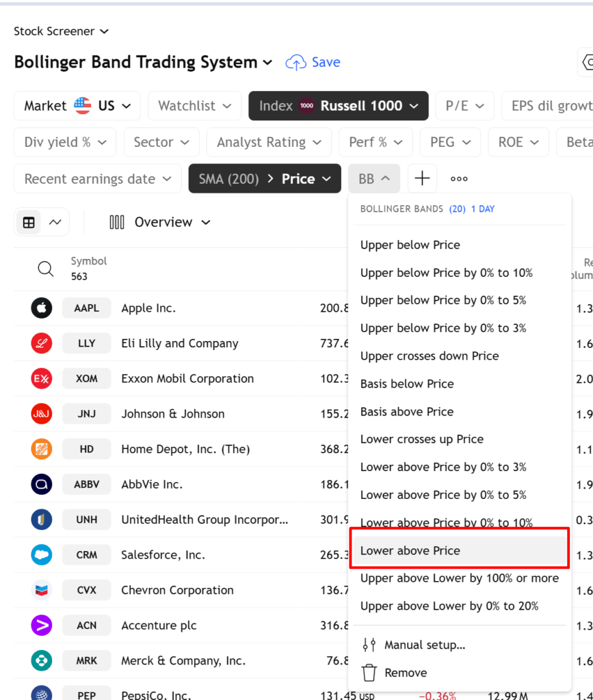This screenshot has height=700, width=593.
Task: Click the Salesforce logo icon
Action: pos(42,555)
